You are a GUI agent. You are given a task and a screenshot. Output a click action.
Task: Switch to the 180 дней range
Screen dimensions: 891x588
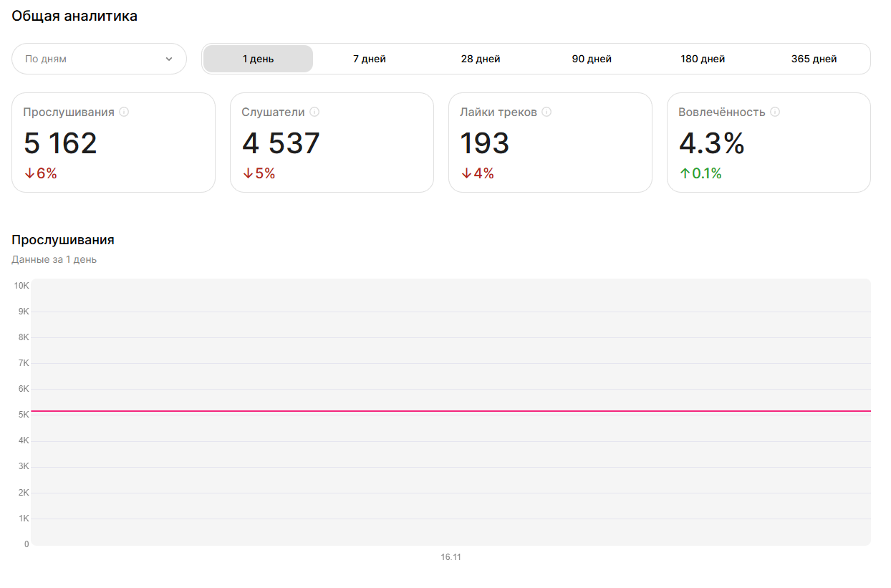pos(703,59)
